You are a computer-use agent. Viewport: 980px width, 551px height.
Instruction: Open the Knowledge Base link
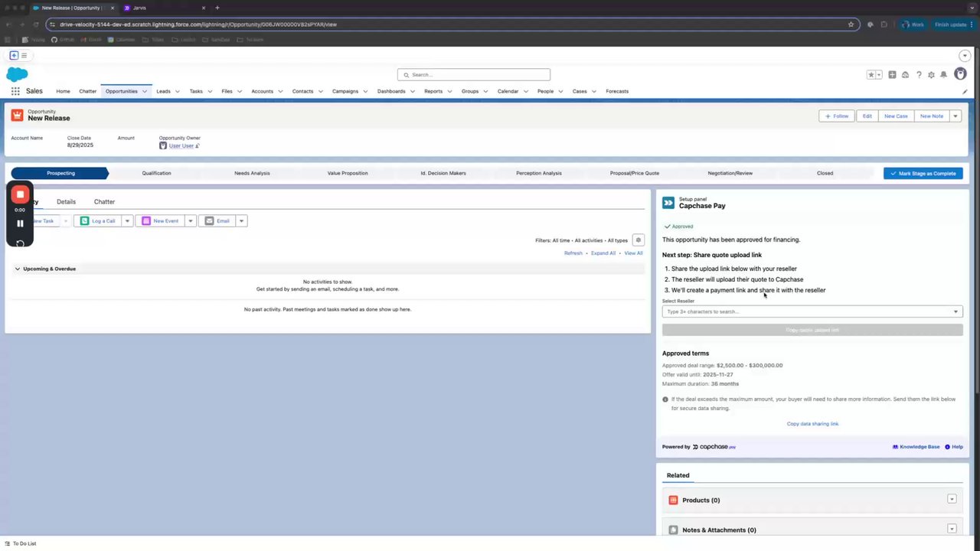pos(916,447)
